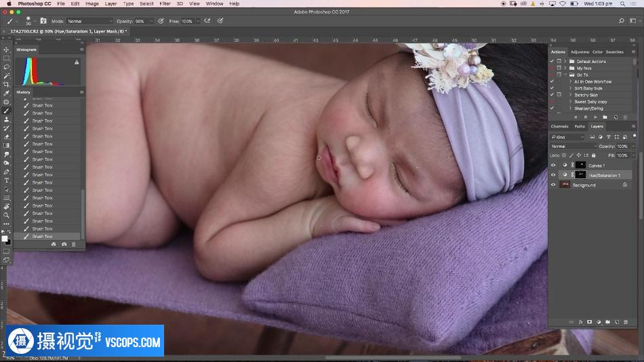This screenshot has width=644, height=362.
Task: Select the Pen tool
Action: [6, 172]
